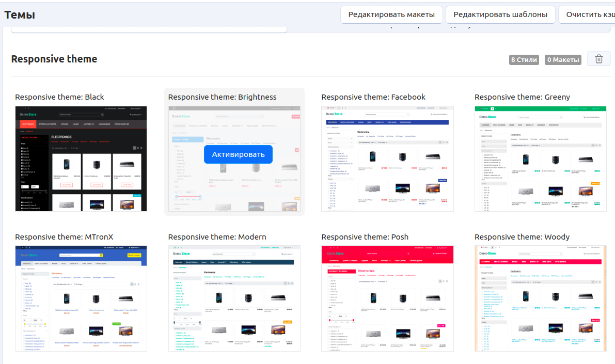
Task: Click the 'Responsive theme: Brightness' title
Action: pyautogui.click(x=222, y=97)
